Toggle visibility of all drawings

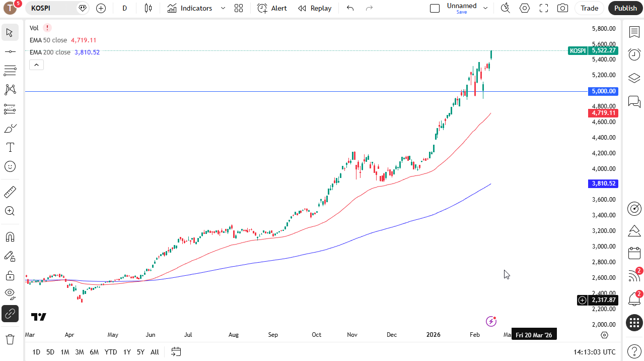(x=10, y=294)
